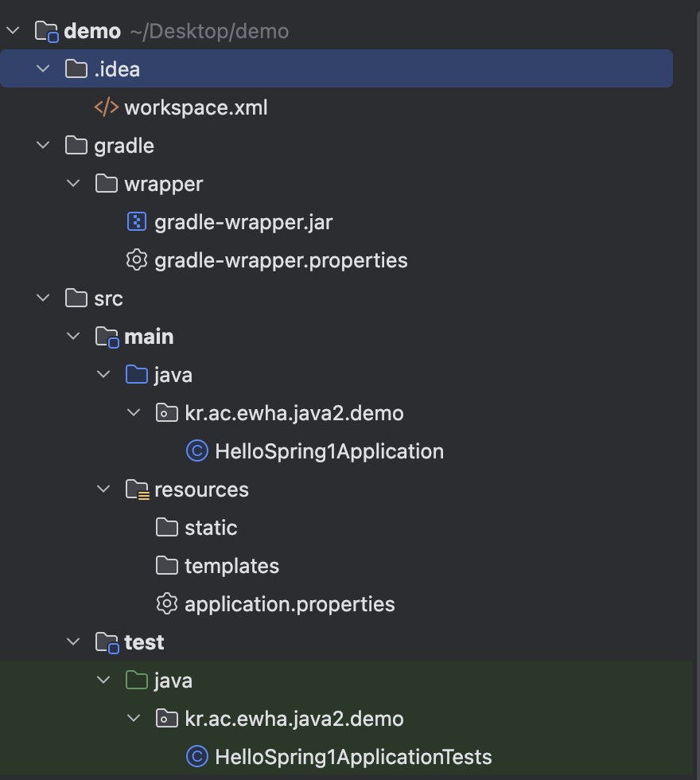Image resolution: width=700 pixels, height=780 pixels.
Task: Click the HelloSpring1Application class icon
Action: [x=196, y=451]
